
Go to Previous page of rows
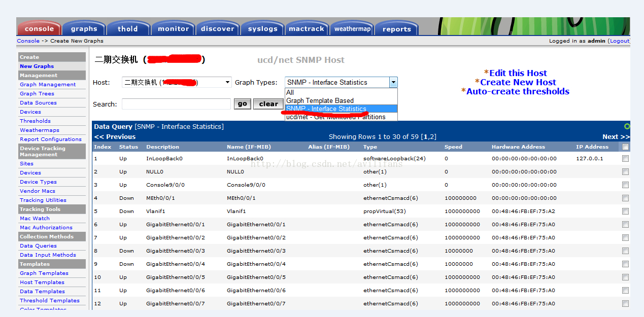(x=115, y=136)
